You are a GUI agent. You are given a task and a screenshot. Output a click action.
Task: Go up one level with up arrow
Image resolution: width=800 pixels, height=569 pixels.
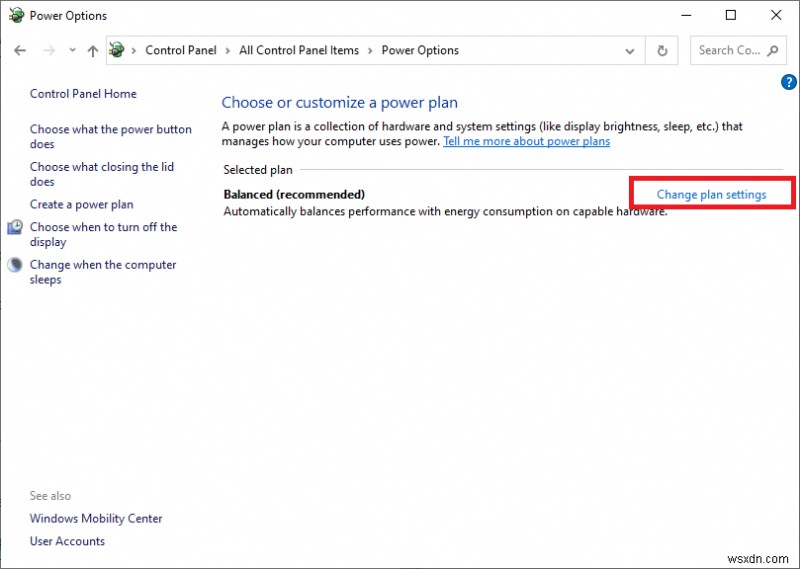point(92,51)
